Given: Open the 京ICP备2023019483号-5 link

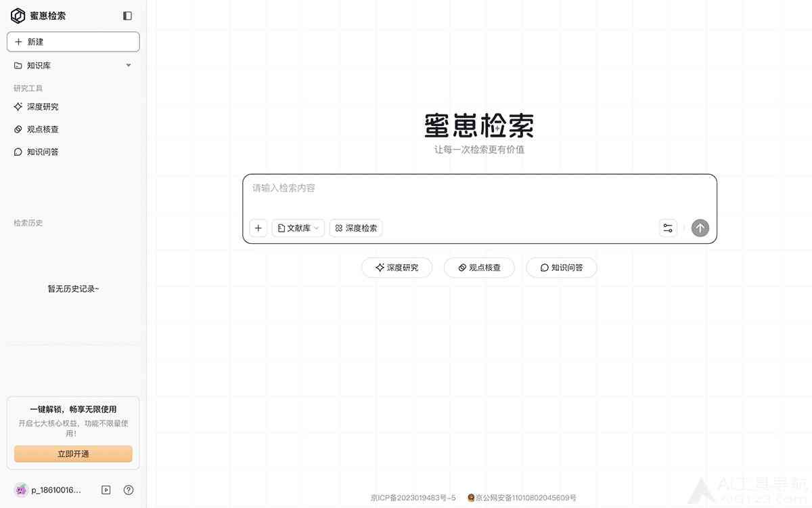Looking at the screenshot, I should [413, 498].
